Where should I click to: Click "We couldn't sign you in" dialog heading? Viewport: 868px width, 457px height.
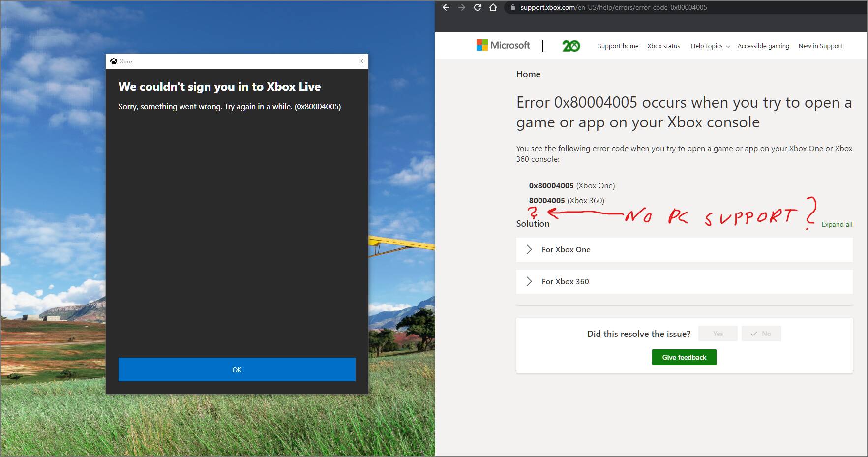219,87
